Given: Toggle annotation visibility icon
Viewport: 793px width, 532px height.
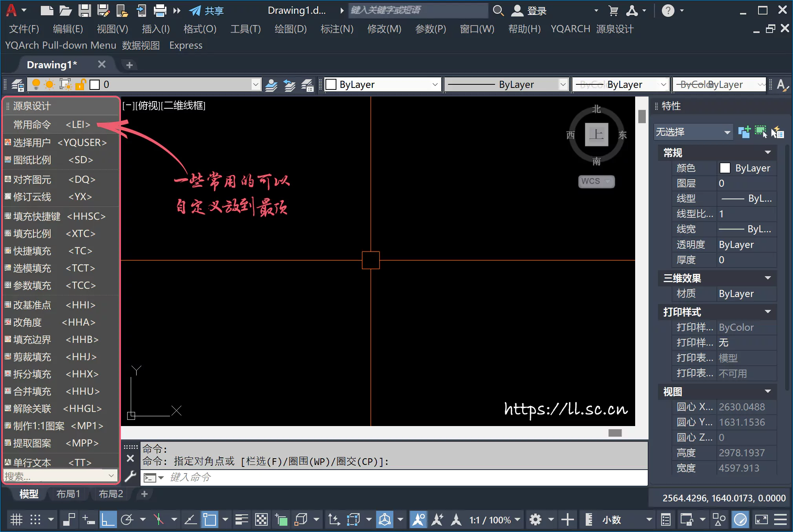Looking at the screenshot, I should [x=418, y=520].
